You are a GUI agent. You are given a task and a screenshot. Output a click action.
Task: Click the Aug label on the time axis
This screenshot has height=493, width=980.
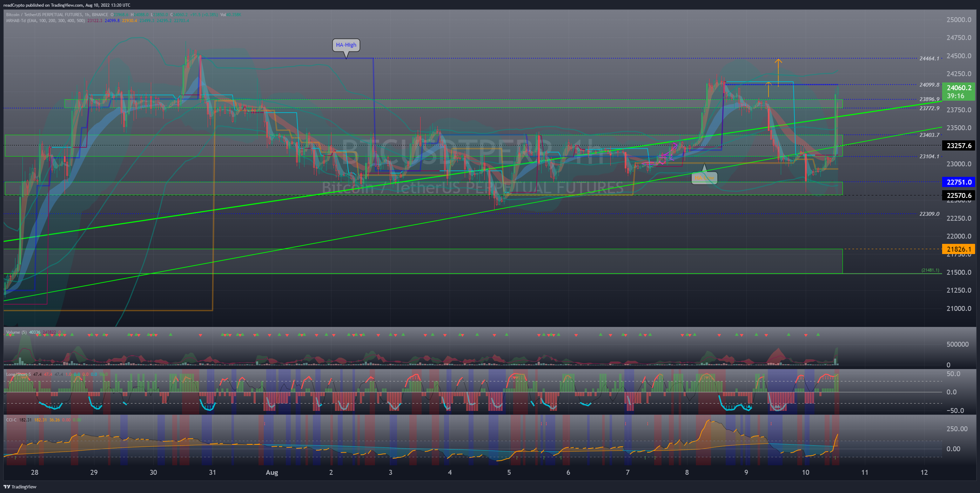(271, 472)
